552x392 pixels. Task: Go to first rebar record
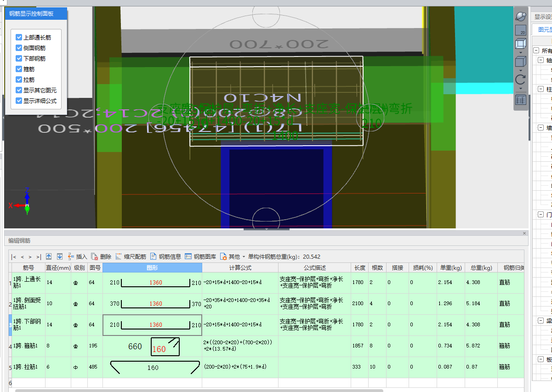pyautogui.click(x=14, y=257)
